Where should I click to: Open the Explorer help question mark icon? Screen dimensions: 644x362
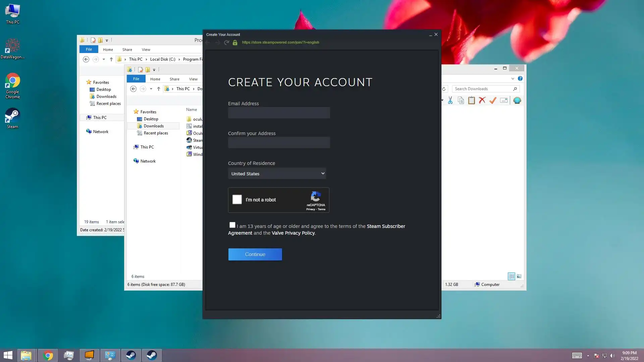coord(520,78)
